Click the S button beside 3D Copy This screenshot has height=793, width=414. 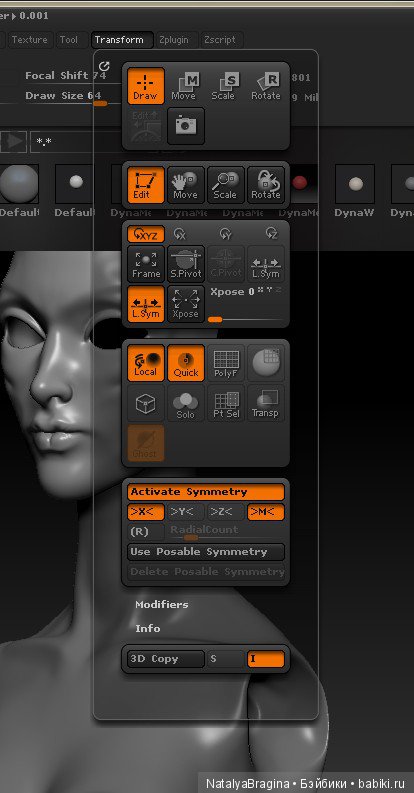click(x=225, y=659)
